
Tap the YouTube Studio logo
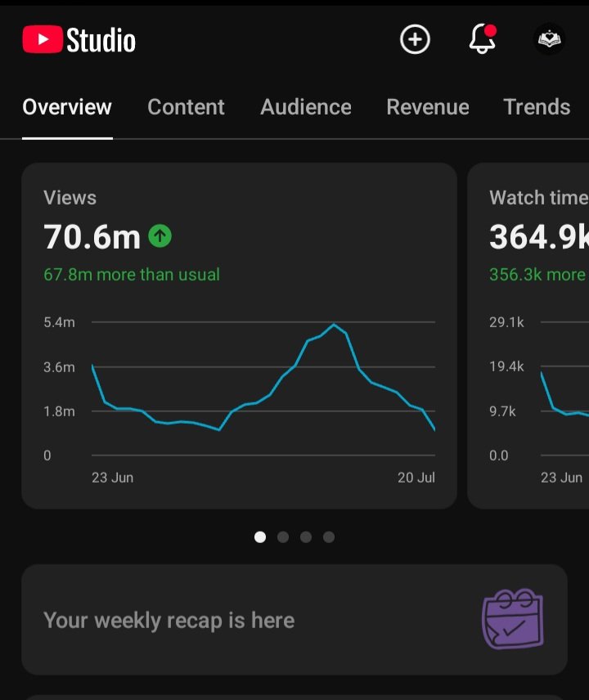tap(79, 40)
